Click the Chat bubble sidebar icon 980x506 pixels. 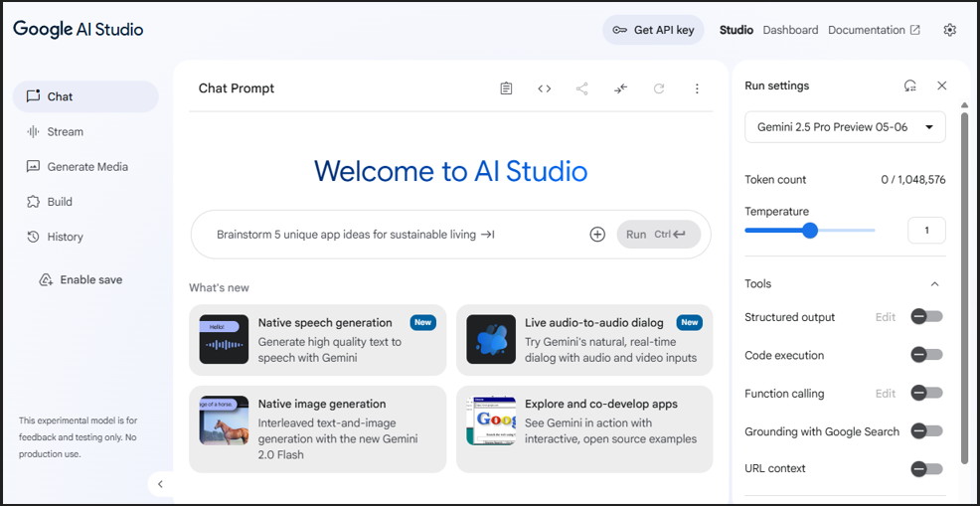coord(33,96)
